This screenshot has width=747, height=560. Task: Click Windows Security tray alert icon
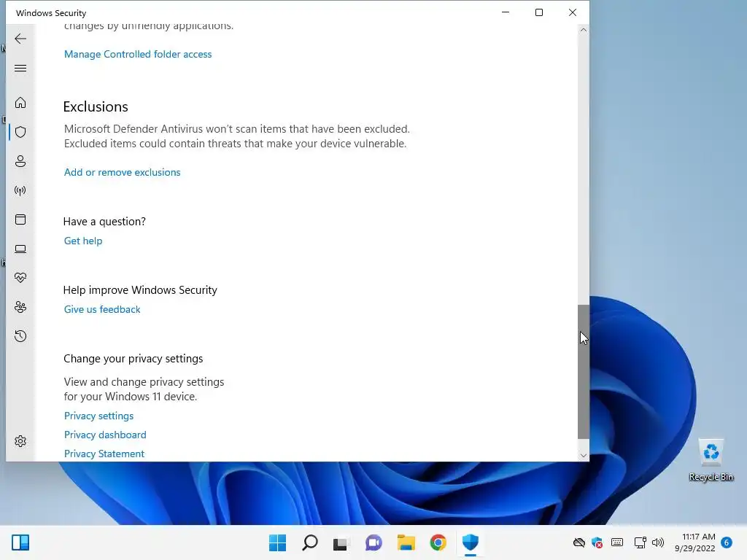597,542
